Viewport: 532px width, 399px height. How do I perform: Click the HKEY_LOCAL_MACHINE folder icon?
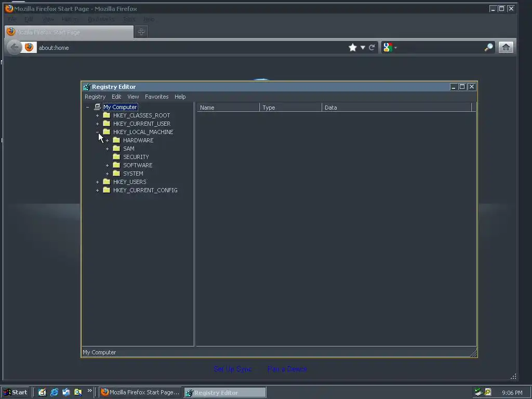pyautogui.click(x=107, y=131)
